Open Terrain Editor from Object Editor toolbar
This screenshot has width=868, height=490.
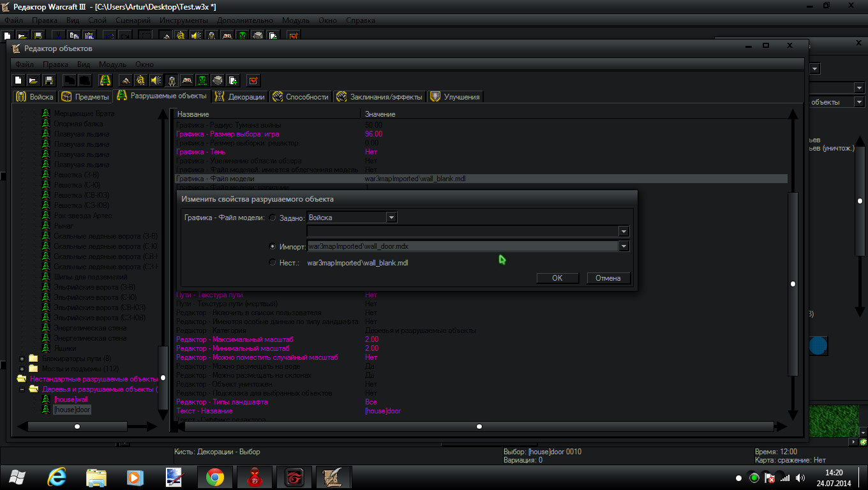tap(126, 80)
